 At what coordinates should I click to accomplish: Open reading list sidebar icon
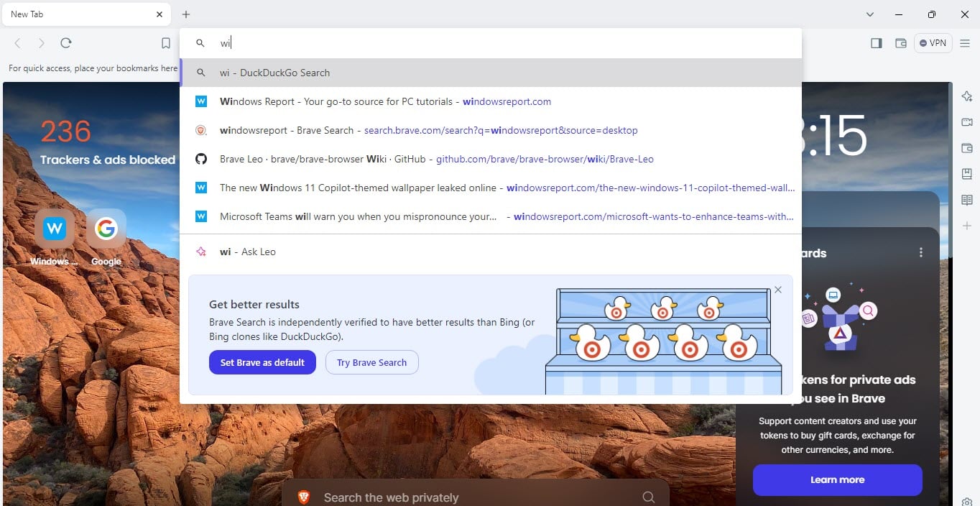[967, 200]
